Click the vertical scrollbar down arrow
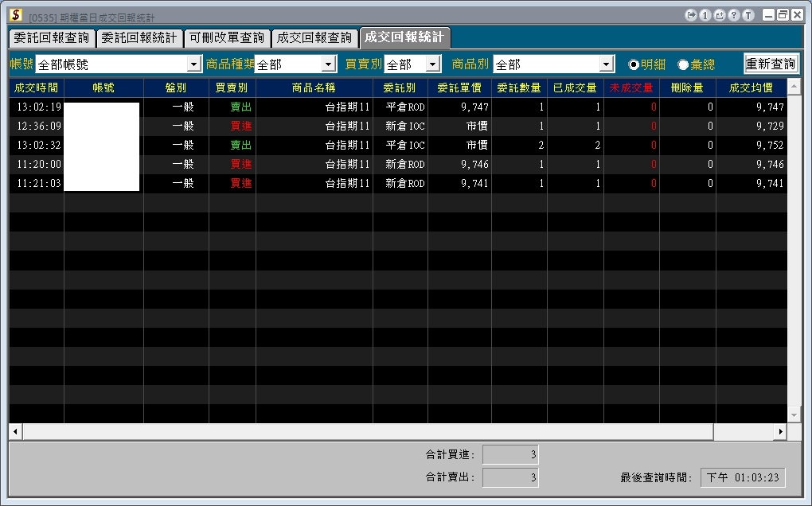 point(794,415)
